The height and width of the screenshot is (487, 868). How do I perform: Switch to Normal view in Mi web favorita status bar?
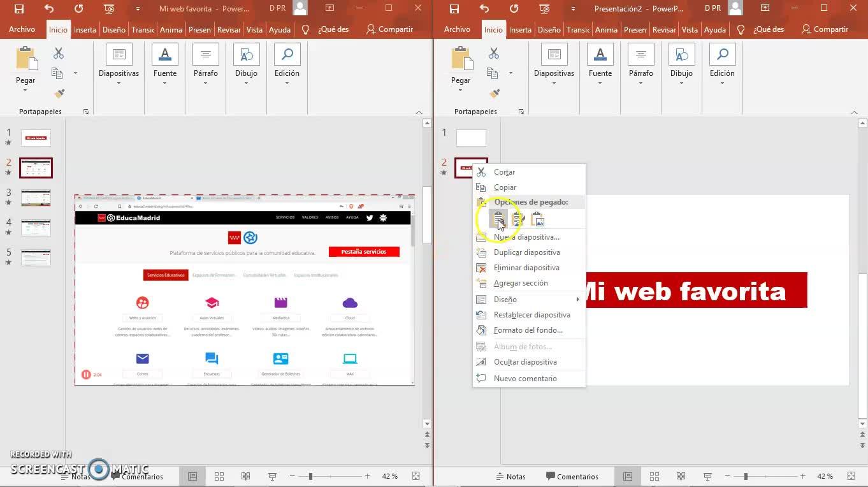click(192, 476)
